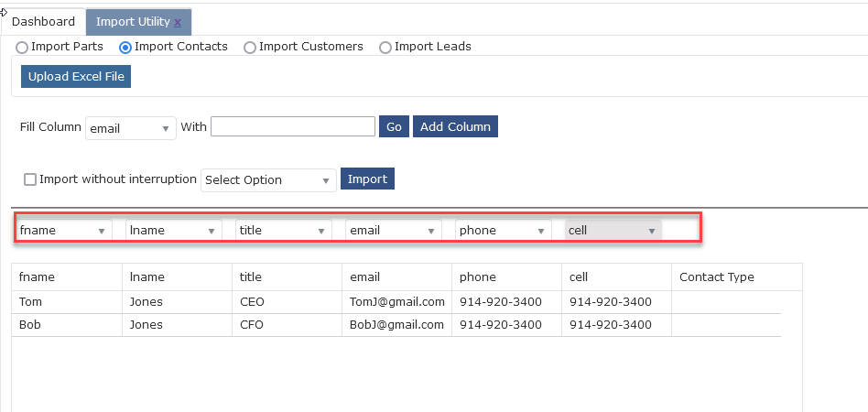The height and width of the screenshot is (412, 868).
Task: Click the Import button
Action: [367, 179]
